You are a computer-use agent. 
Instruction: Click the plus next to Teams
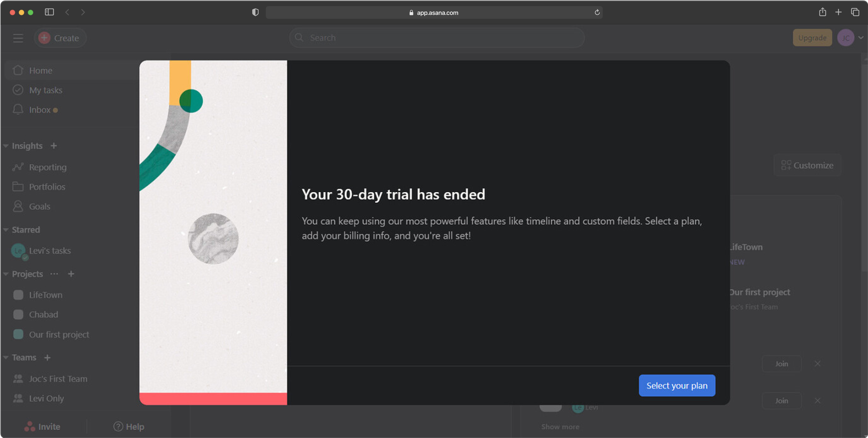click(x=47, y=357)
